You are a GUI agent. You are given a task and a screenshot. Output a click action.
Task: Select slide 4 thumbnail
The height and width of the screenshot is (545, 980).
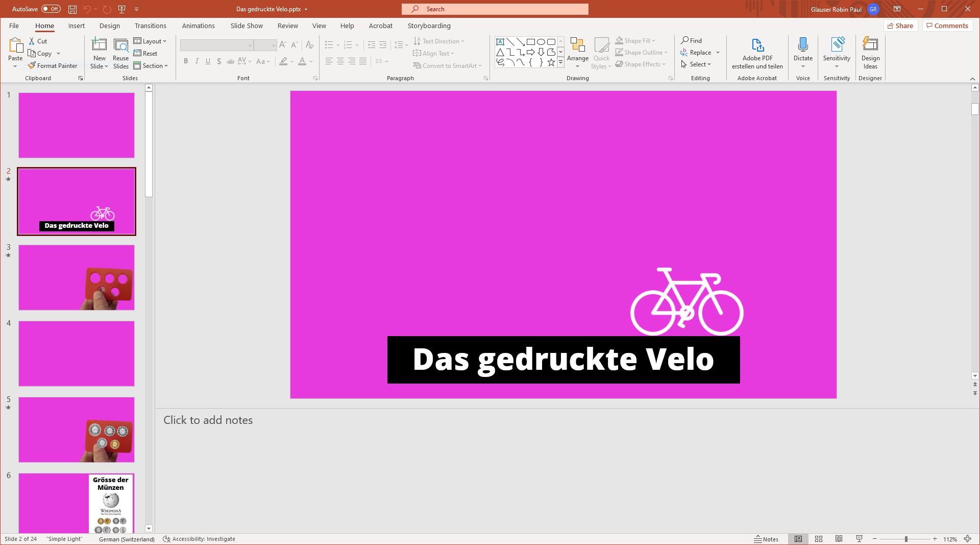pos(77,353)
